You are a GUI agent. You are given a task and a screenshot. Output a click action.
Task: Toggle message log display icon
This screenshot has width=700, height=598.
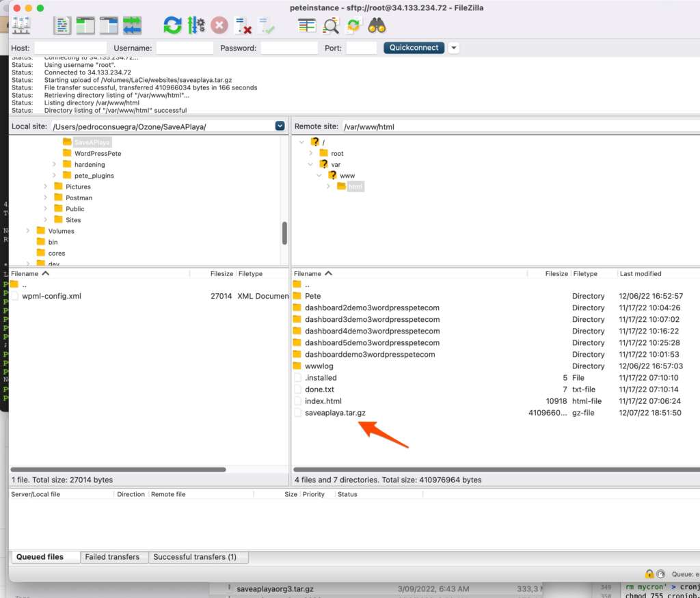pyautogui.click(x=62, y=26)
